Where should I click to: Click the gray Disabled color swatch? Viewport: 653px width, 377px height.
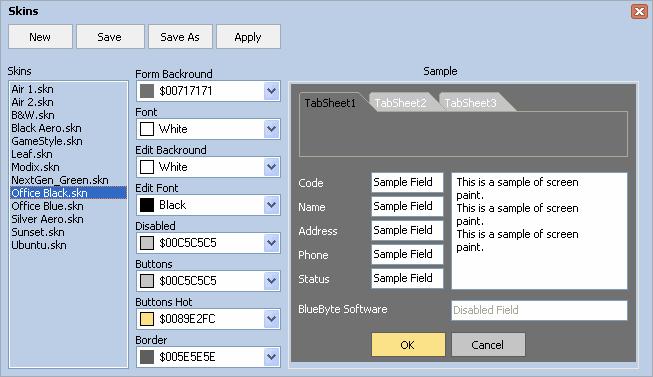[147, 243]
